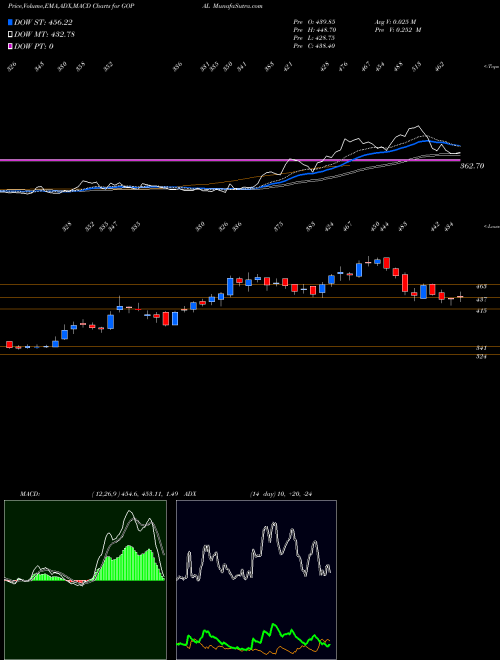
Task: Click the ADX '(14 day) 10, +20, -24' text
Action: pyautogui.click(x=280, y=494)
